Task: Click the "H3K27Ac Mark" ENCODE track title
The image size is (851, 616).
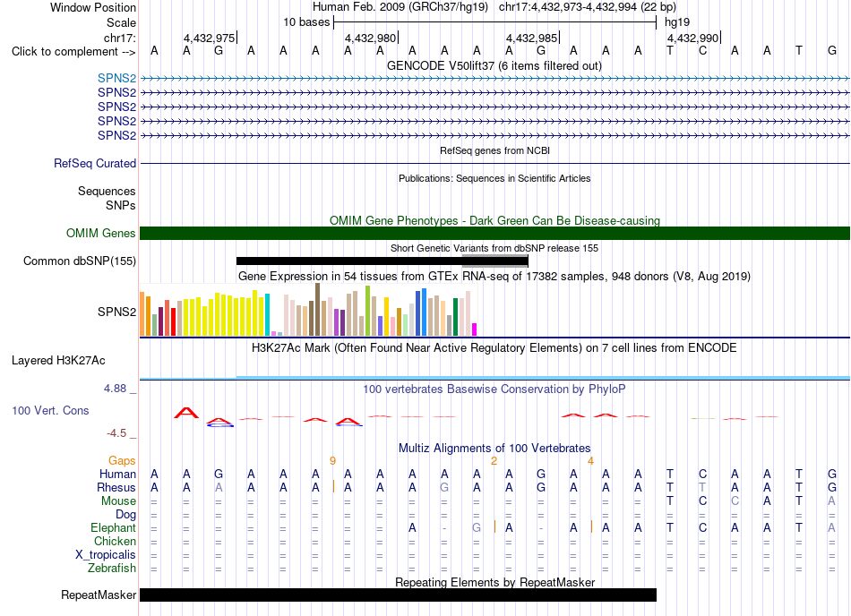Action: tap(494, 348)
